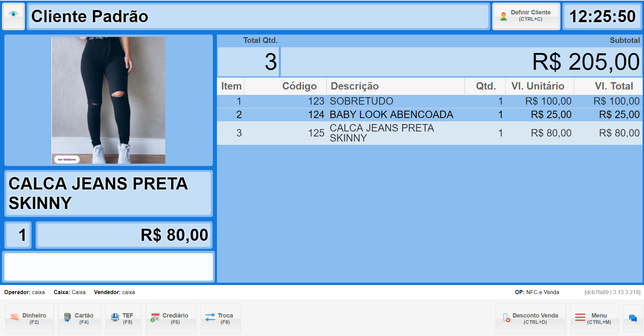
Task: Click the calendar icon on Crediário
Action: click(x=155, y=317)
